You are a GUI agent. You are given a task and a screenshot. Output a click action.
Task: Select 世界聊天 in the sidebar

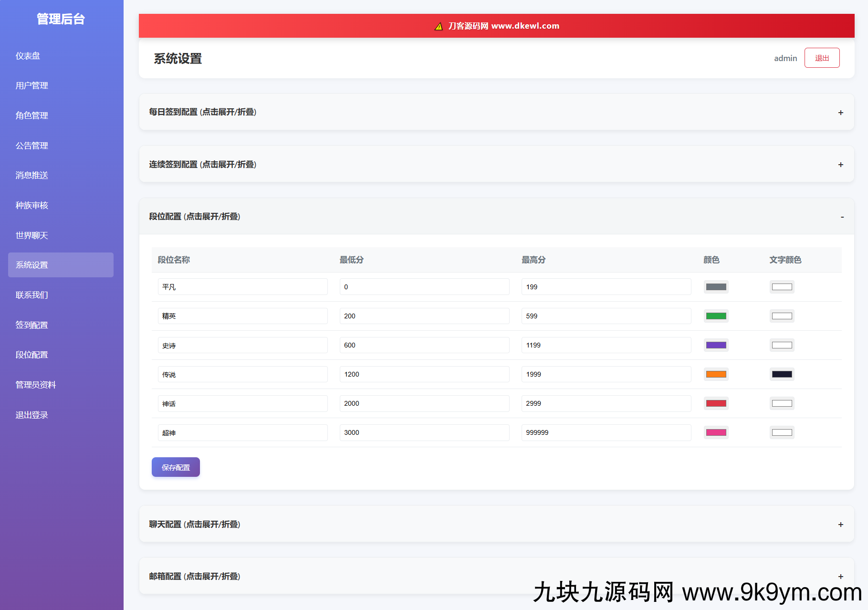click(x=31, y=235)
